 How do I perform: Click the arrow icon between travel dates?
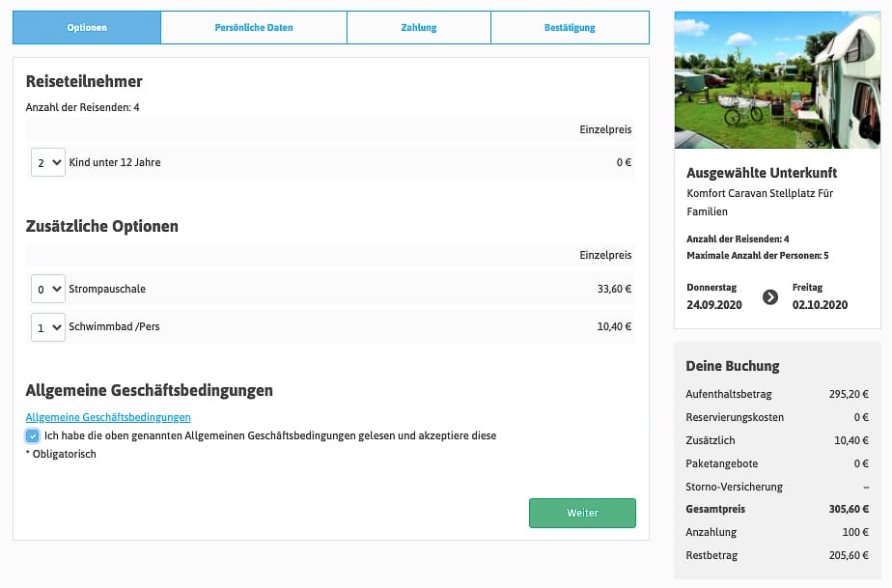tap(769, 296)
